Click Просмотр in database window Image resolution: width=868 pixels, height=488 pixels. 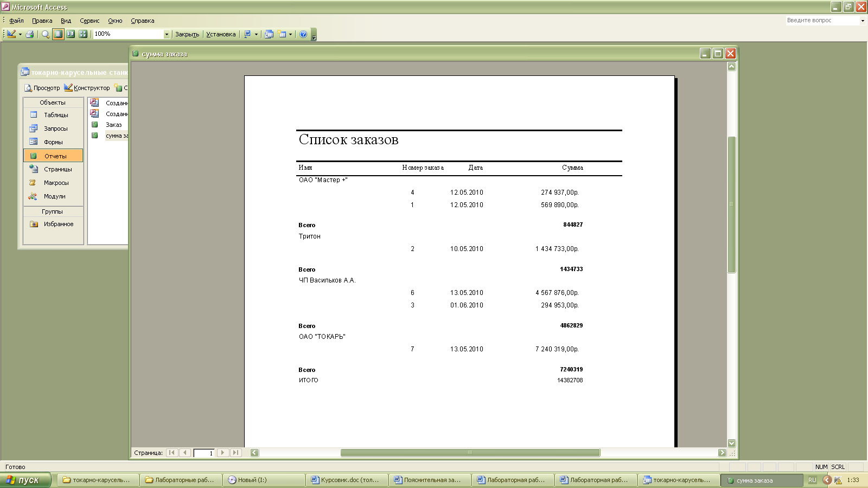42,88
